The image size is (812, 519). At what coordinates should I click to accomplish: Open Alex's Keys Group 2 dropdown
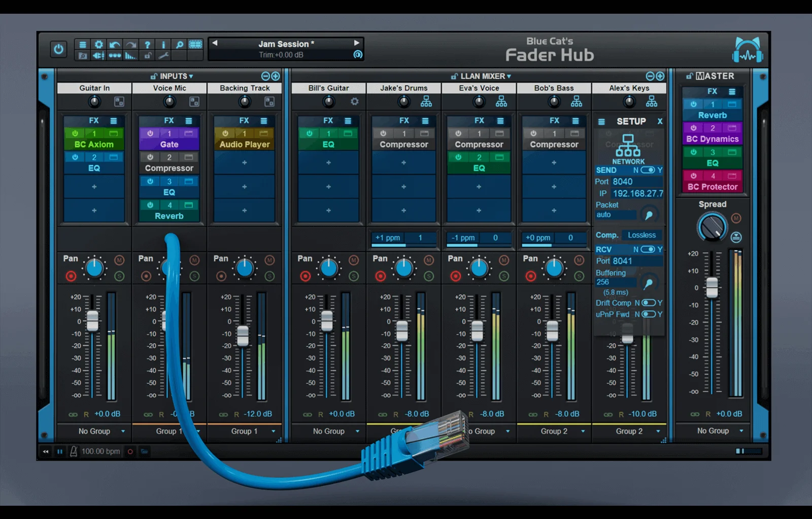629,431
